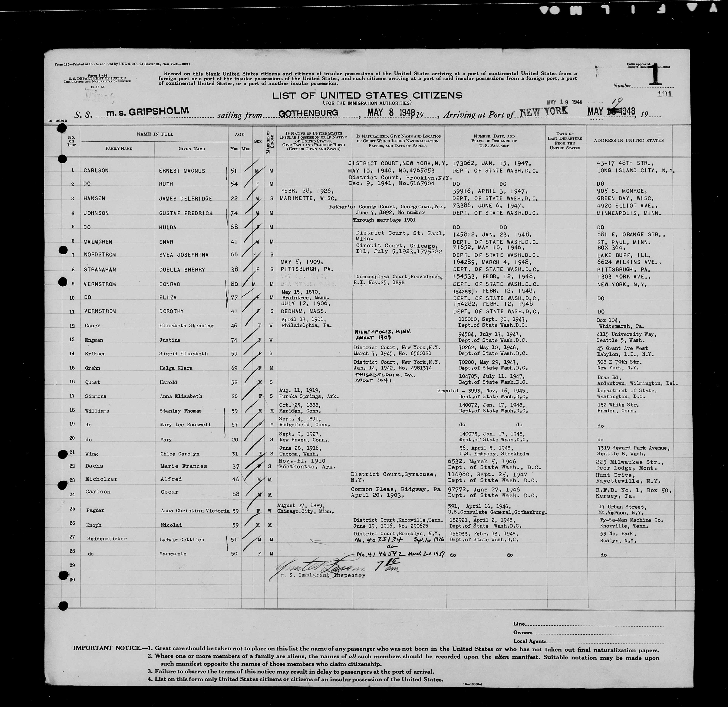
Task: Click sailing date 'MAY 8 1948'
Action: click(391, 112)
